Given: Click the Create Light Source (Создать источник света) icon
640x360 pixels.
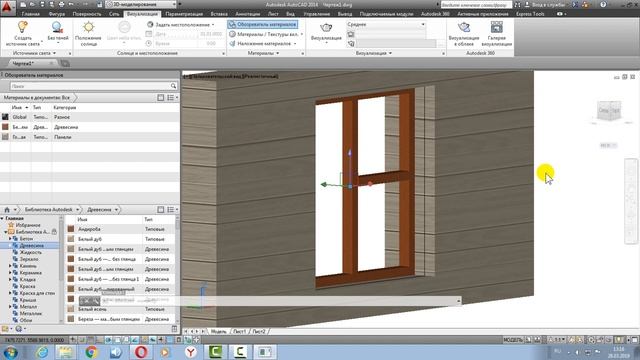Looking at the screenshot, I should [22, 27].
